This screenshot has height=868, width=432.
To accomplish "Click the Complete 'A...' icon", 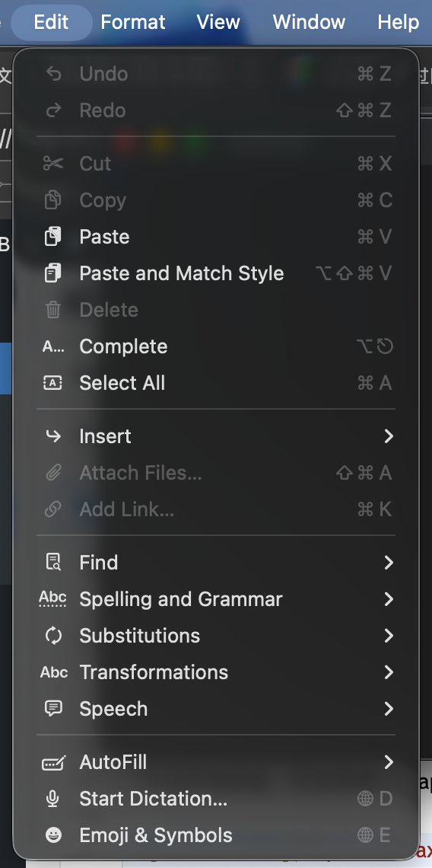I will coord(53,346).
